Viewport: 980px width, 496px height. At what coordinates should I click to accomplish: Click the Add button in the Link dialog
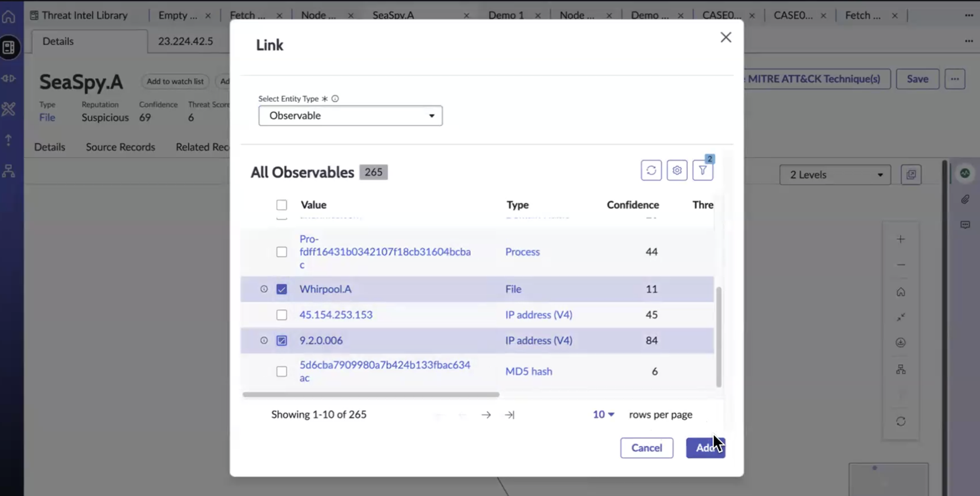pos(705,448)
